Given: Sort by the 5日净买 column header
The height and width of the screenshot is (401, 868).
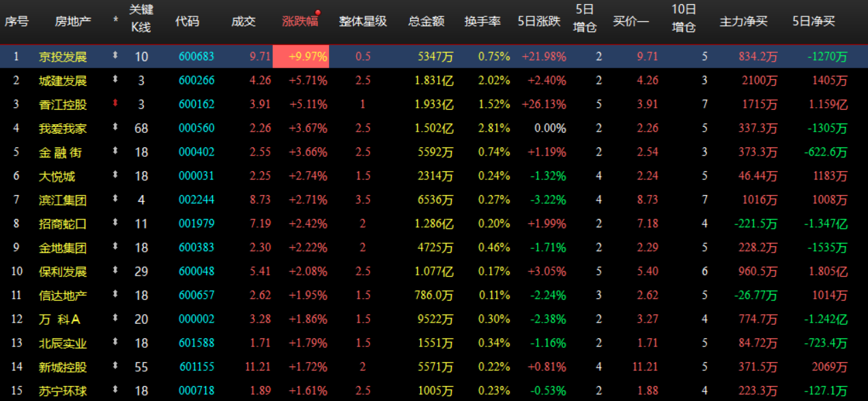Looking at the screenshot, I should (814, 21).
